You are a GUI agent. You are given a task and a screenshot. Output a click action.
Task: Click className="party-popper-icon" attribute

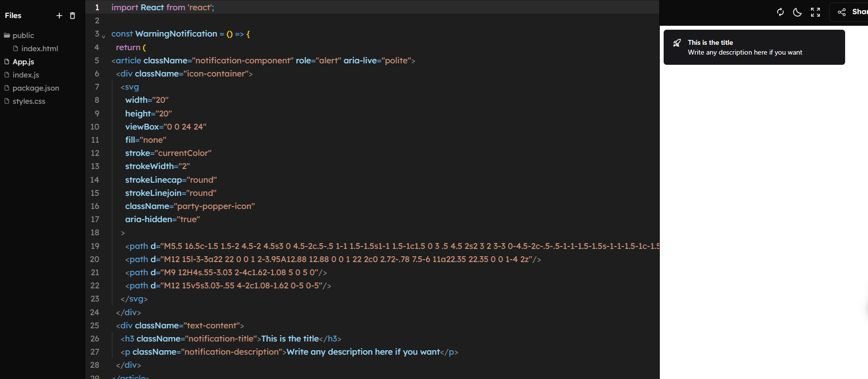click(190, 206)
